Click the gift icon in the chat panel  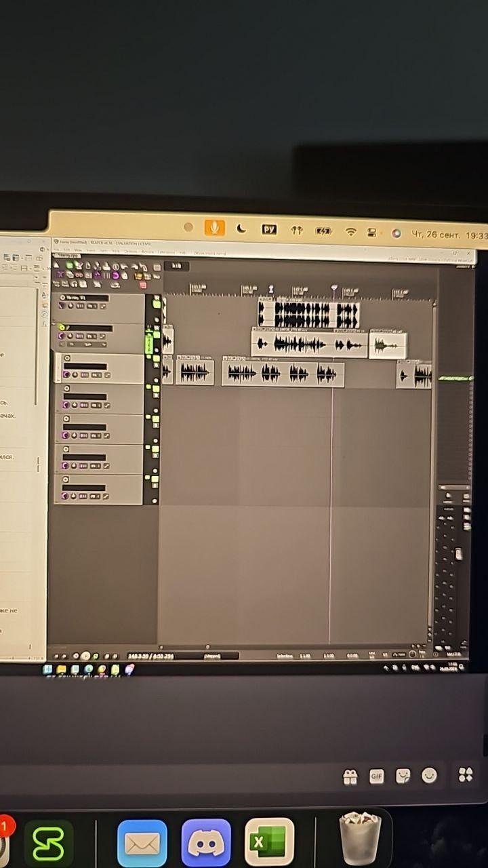click(x=350, y=776)
